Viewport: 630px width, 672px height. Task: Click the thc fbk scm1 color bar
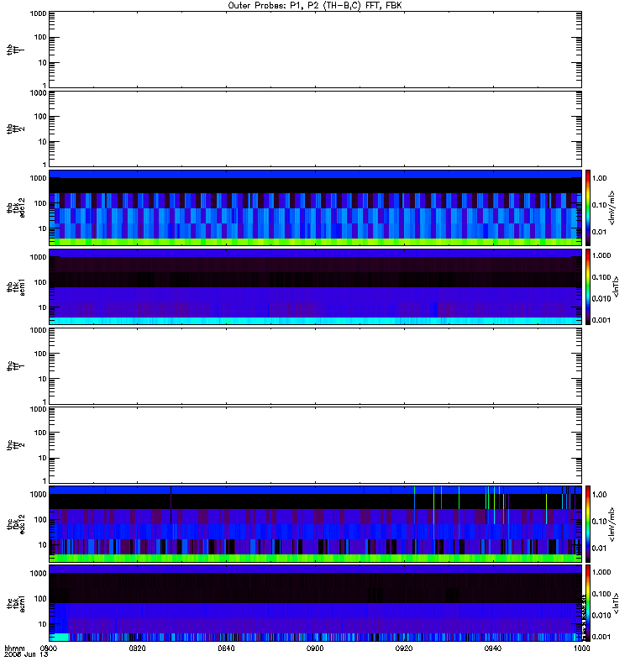pos(588,603)
